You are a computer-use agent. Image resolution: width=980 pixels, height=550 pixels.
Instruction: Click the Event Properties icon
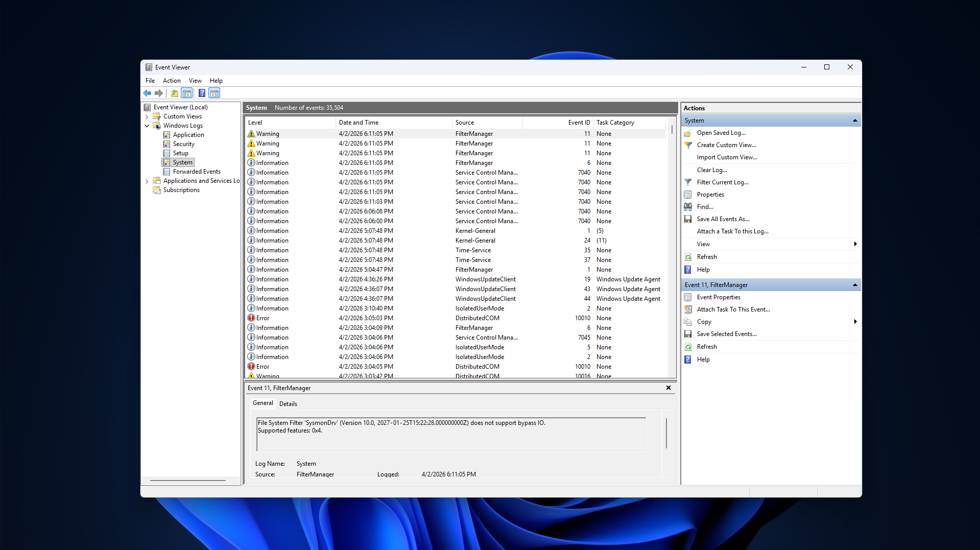pyautogui.click(x=688, y=297)
